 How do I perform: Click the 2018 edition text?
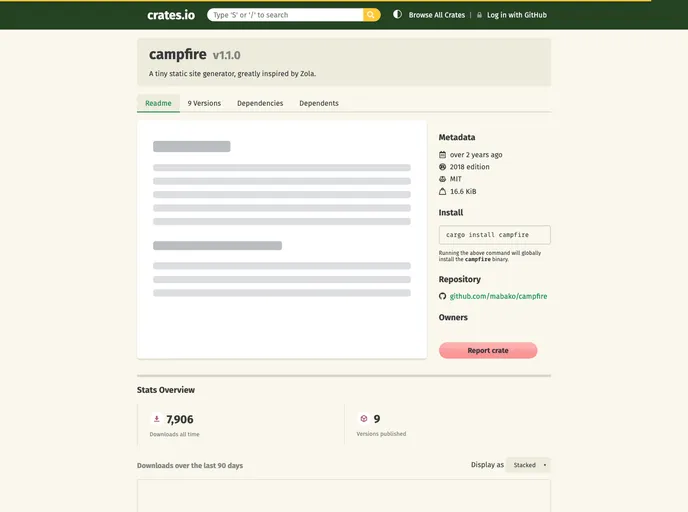click(469, 167)
